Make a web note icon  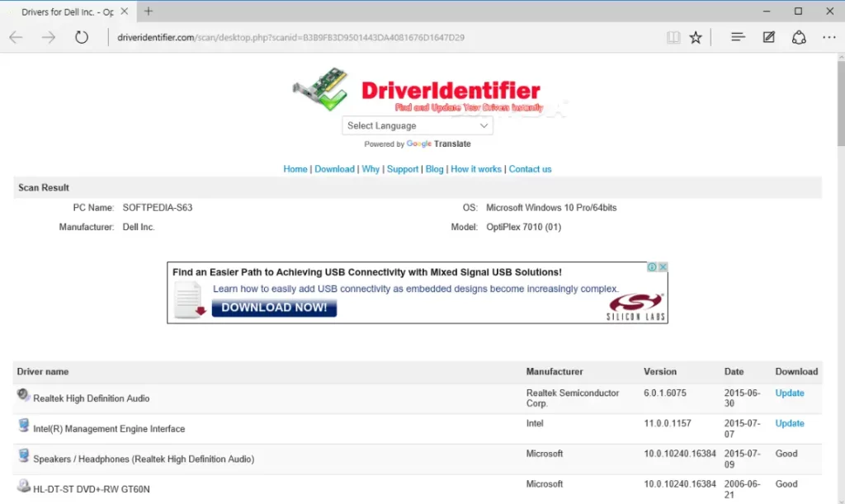[x=768, y=37]
